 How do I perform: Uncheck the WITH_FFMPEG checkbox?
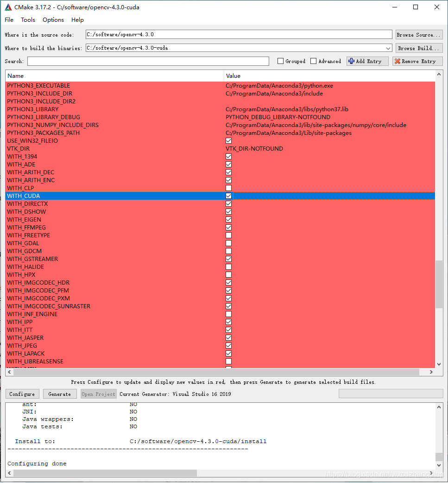[228, 227]
